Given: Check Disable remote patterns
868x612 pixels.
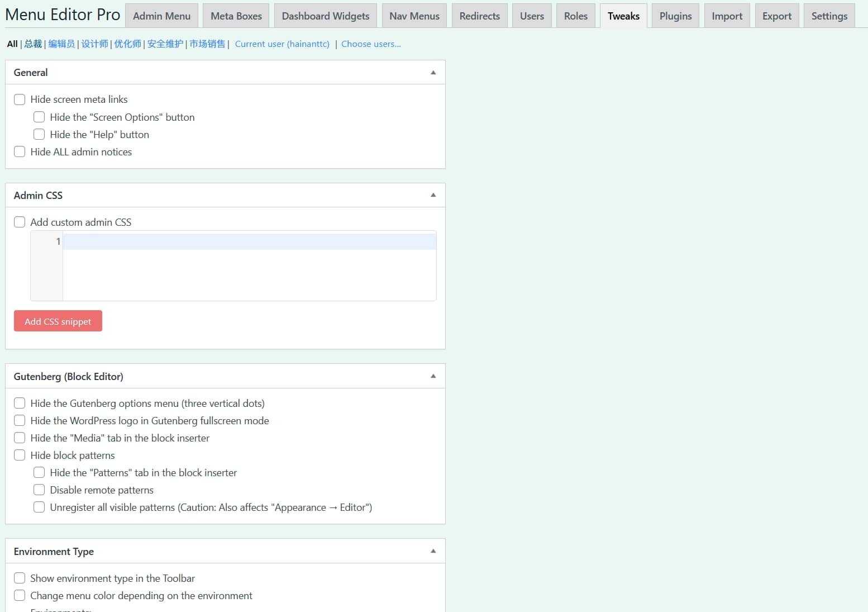Looking at the screenshot, I should 39,490.
